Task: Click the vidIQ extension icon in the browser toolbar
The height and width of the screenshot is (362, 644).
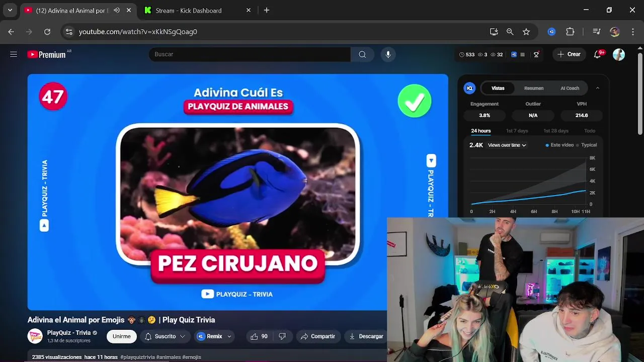Action: tap(552, 32)
